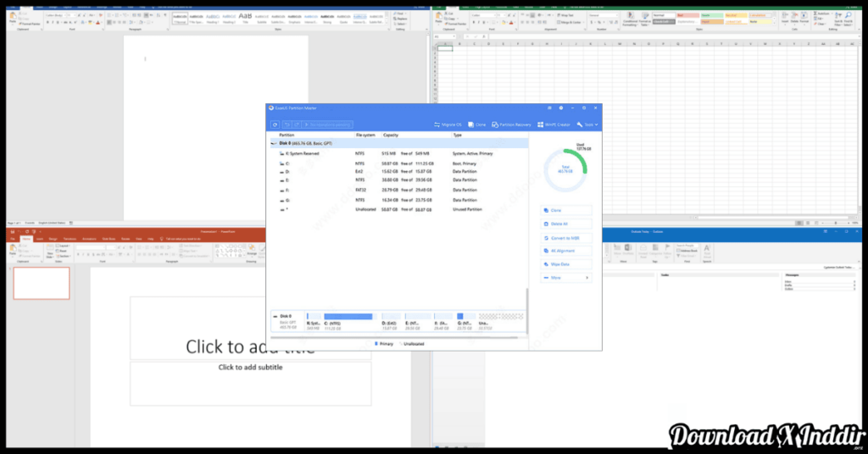Select the C: NTFS partition row
The image size is (868, 454).
pyautogui.click(x=398, y=163)
